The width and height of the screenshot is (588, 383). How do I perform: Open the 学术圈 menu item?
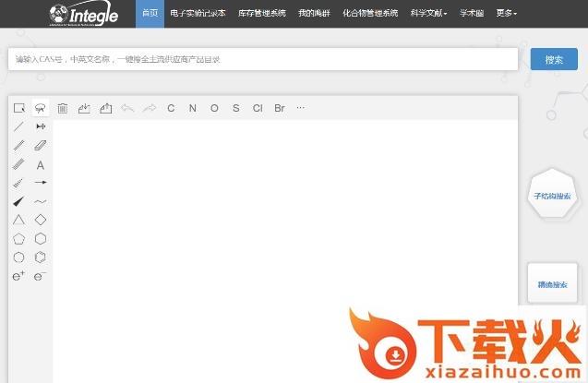[x=472, y=14]
